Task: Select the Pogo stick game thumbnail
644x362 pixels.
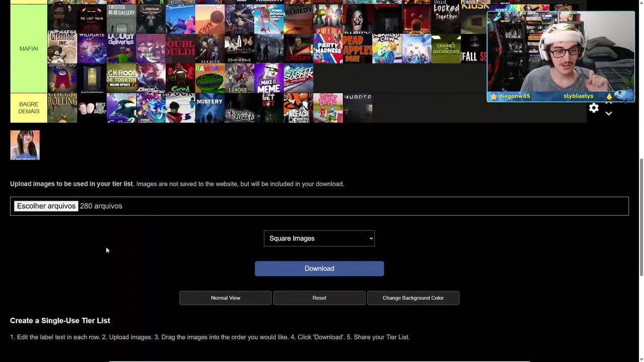Action: [269, 19]
